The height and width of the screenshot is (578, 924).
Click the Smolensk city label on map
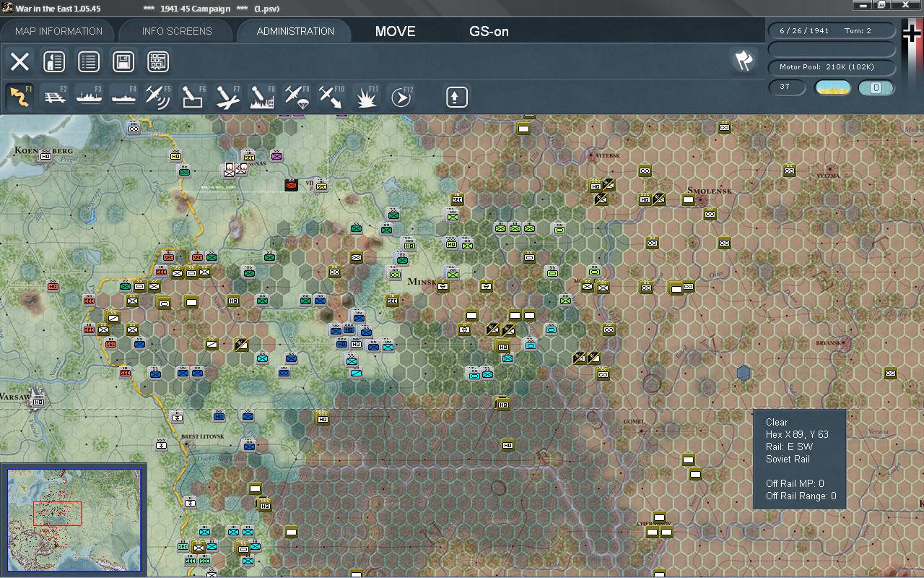[x=710, y=191]
